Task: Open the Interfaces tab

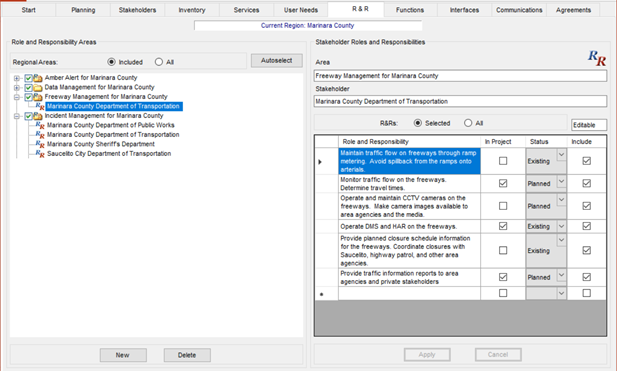Action: point(464,10)
